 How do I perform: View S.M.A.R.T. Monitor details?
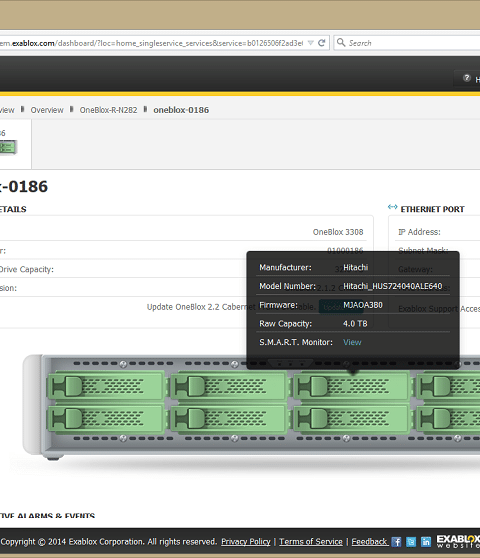pos(352,342)
